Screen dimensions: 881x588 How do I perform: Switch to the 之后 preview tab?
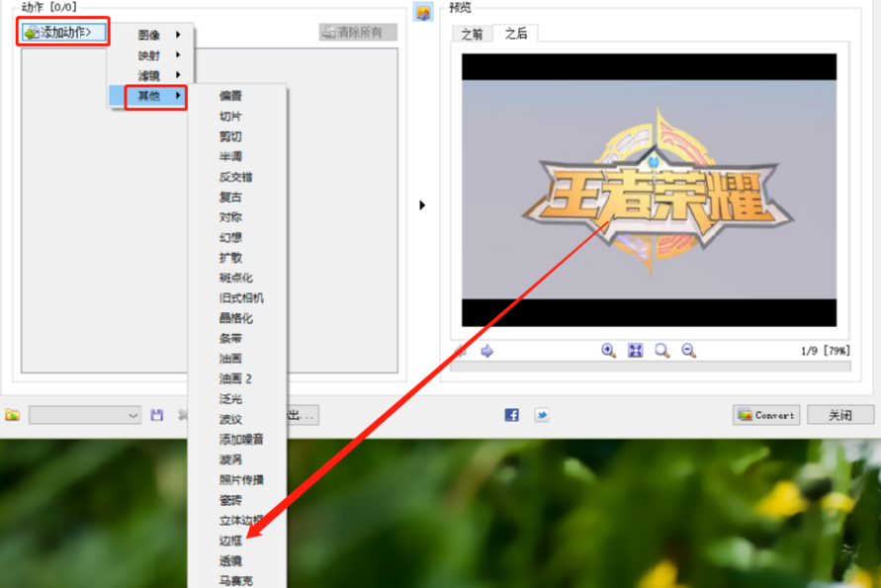click(x=516, y=34)
